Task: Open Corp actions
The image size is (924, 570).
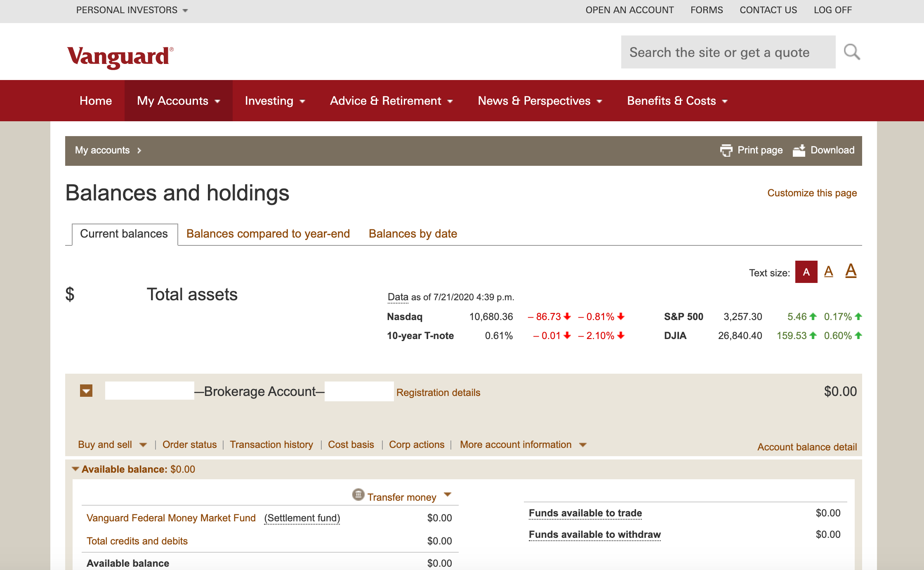Action: [417, 445]
